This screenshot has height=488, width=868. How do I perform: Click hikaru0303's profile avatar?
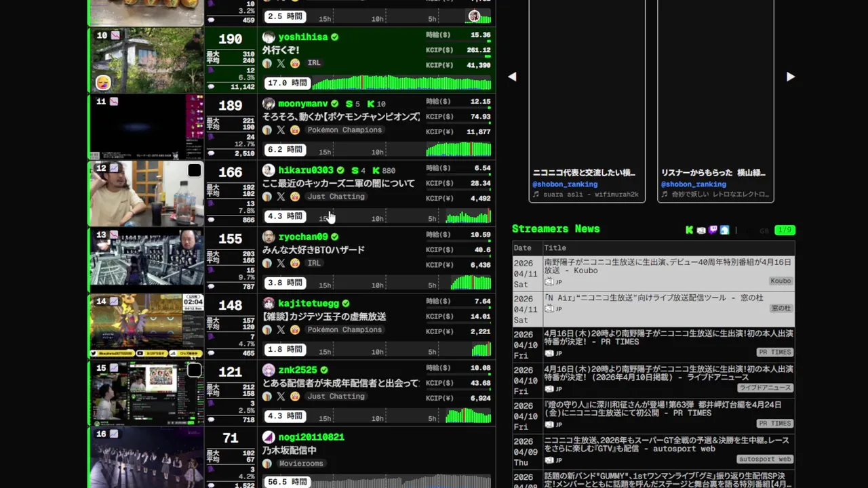(x=269, y=170)
